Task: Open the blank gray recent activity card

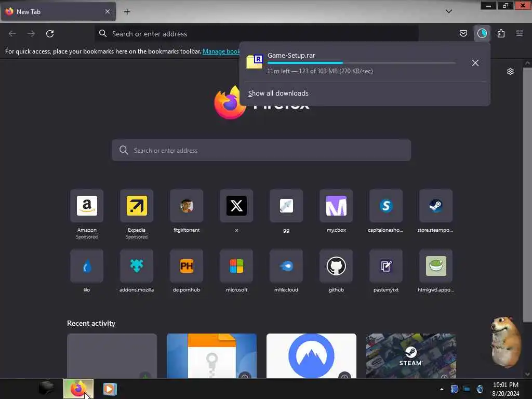Action: pyautogui.click(x=112, y=355)
